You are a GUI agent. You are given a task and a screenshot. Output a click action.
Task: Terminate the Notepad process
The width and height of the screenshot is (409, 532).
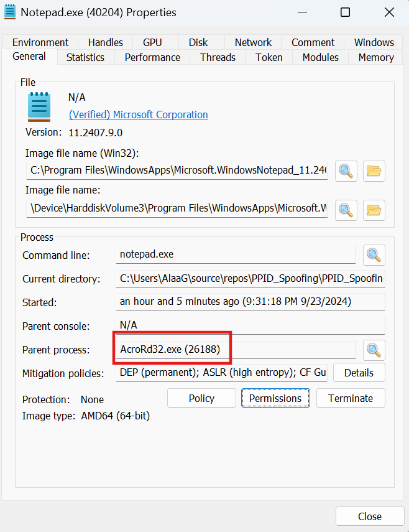(351, 398)
